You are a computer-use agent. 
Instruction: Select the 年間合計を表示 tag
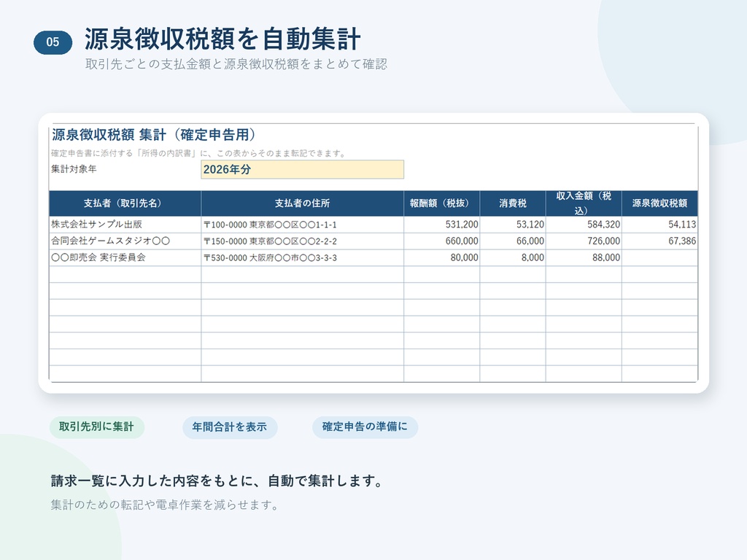(230, 427)
